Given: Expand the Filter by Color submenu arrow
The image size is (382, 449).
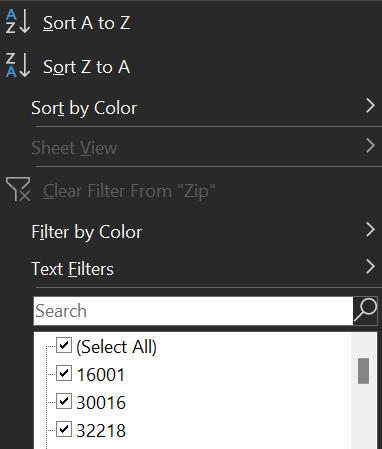Looking at the screenshot, I should pos(370,230).
